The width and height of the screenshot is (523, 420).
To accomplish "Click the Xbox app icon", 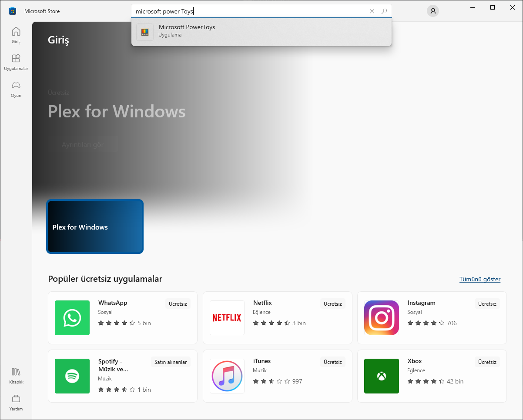I will pos(382,376).
